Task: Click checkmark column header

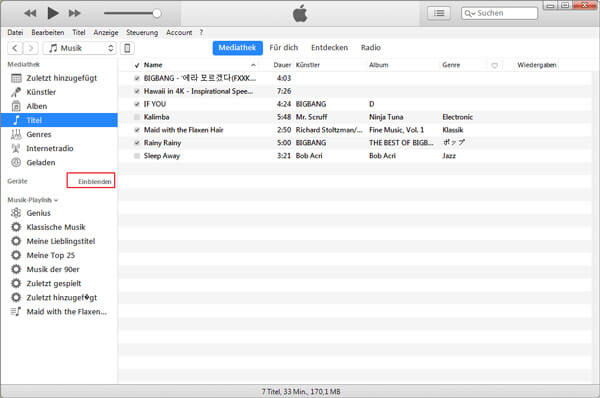Action: (137, 65)
